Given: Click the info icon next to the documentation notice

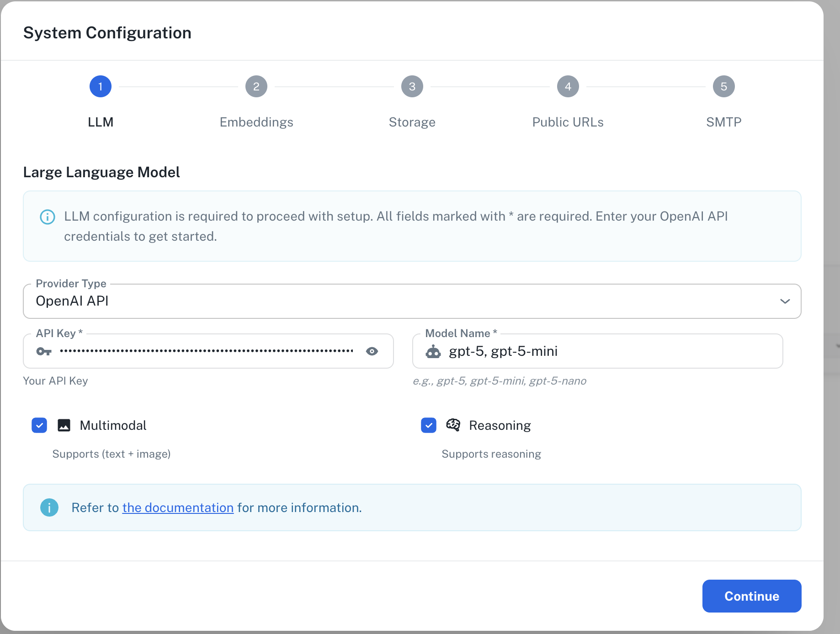Looking at the screenshot, I should [49, 507].
